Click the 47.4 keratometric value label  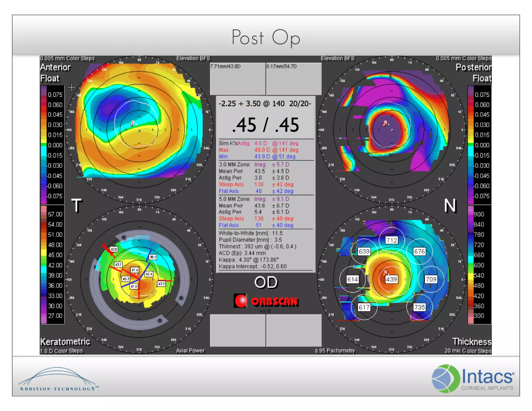pos(135,270)
